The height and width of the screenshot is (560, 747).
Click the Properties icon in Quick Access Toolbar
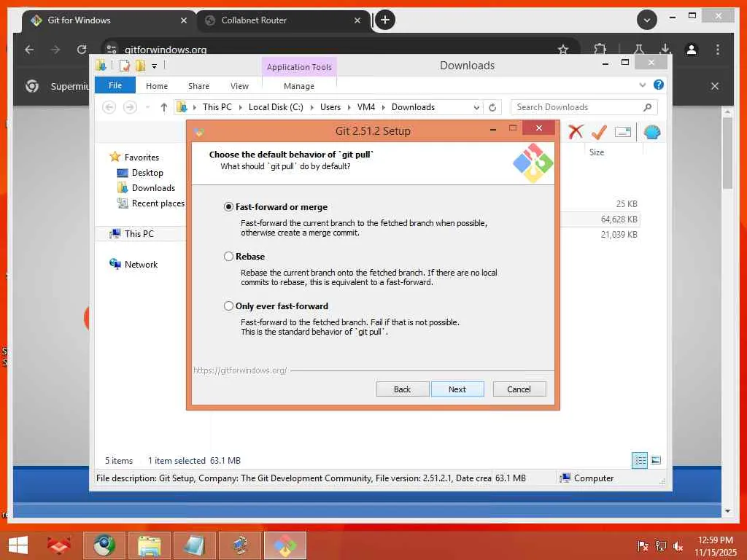click(x=124, y=66)
